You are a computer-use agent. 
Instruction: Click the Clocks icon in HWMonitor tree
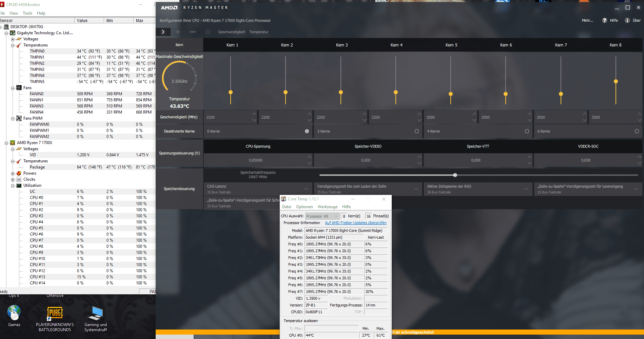(19, 179)
